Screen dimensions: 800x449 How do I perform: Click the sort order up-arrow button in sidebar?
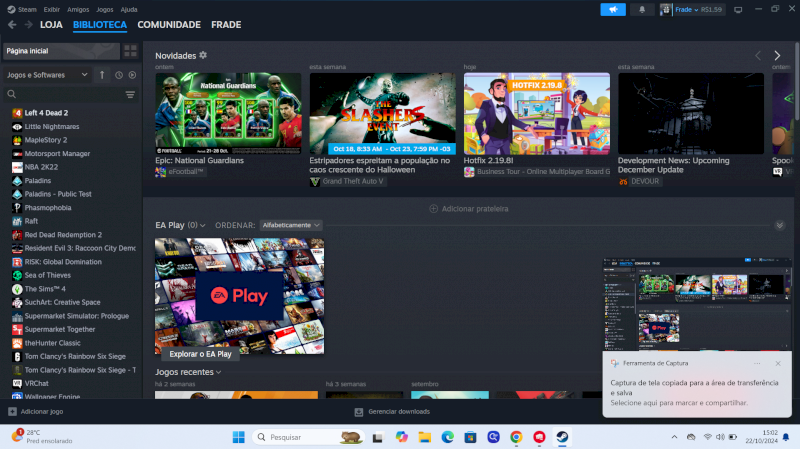101,75
